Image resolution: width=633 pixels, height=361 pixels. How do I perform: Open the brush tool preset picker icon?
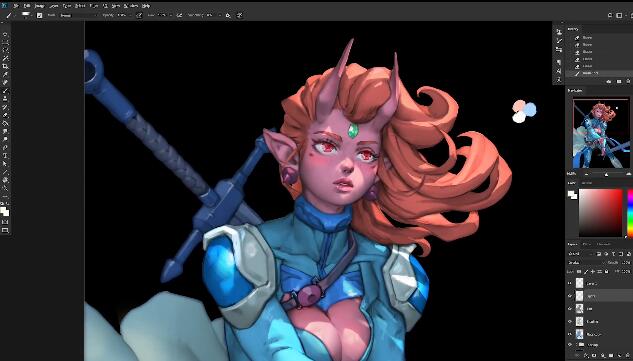tap(8, 15)
